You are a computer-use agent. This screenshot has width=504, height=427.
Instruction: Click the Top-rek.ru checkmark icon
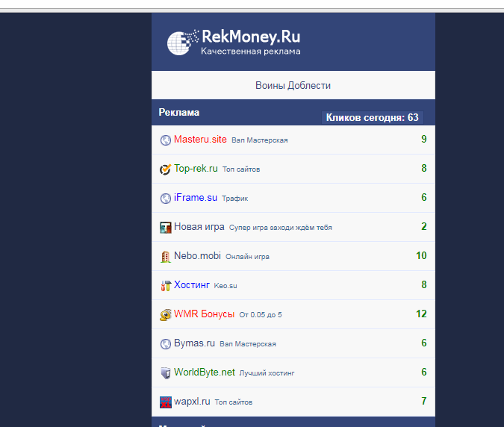[x=166, y=169]
